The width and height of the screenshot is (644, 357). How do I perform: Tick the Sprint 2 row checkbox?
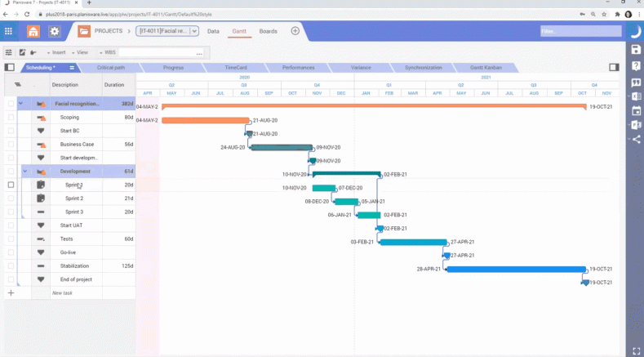(11, 199)
